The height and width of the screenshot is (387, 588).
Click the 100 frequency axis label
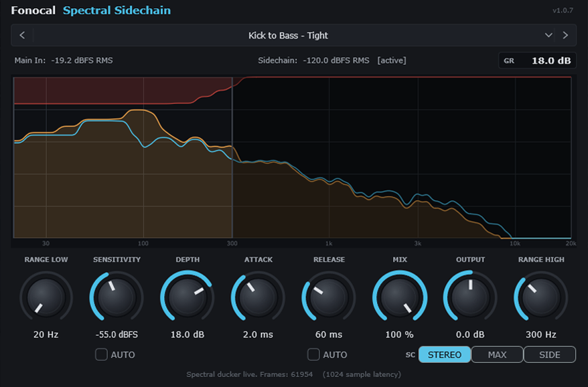click(143, 243)
